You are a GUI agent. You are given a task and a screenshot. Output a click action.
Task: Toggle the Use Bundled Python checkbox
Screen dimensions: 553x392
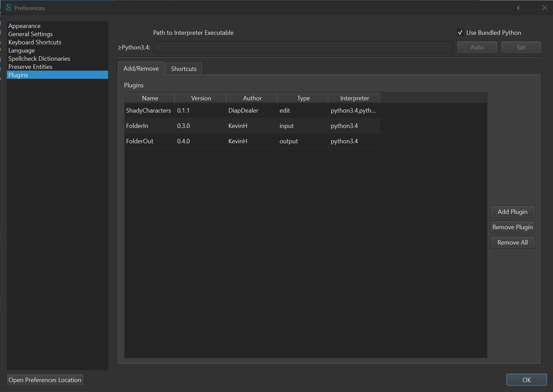coord(460,33)
